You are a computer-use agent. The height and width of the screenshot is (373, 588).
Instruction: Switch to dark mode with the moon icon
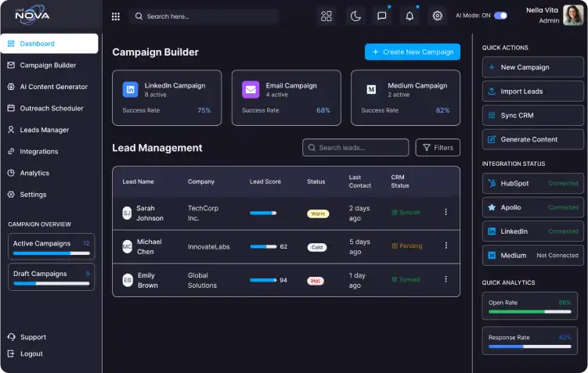pyautogui.click(x=355, y=16)
